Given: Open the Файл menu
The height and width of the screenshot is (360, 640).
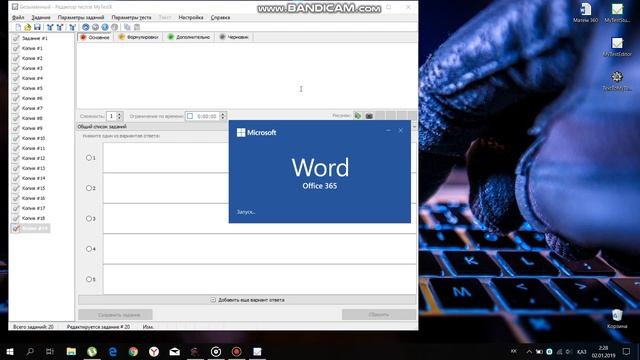Looking at the screenshot, I should (x=18, y=18).
